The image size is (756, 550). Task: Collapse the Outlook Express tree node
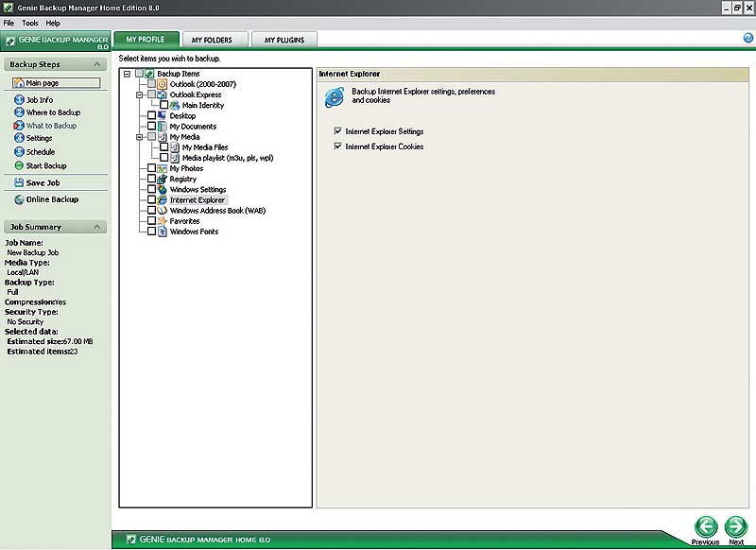click(x=139, y=95)
